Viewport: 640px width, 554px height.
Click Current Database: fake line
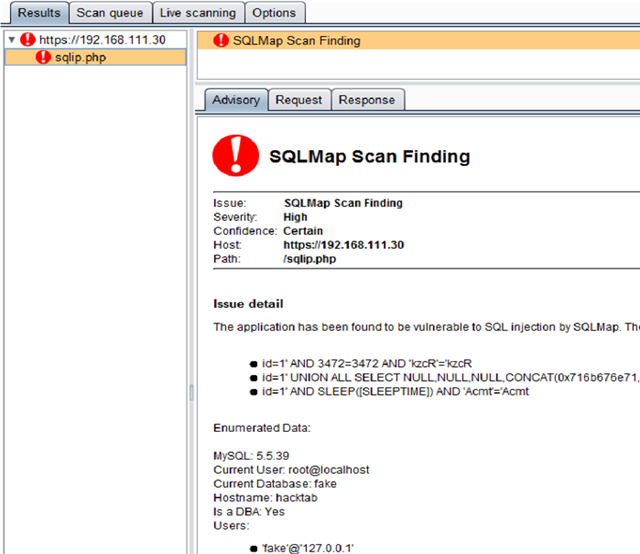275,483
